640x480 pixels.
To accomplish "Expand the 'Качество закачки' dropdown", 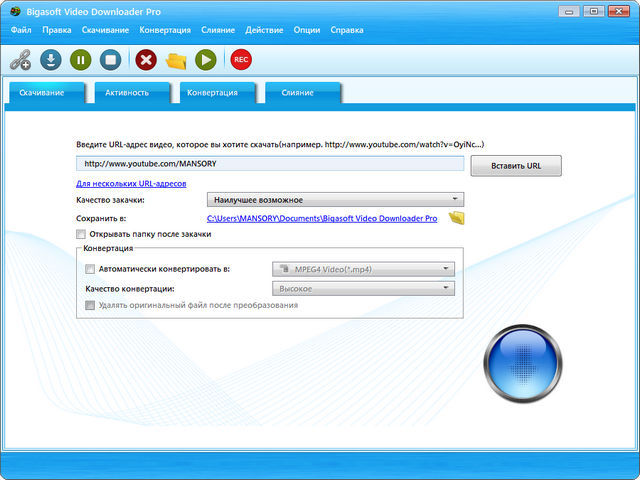I will [x=335, y=200].
